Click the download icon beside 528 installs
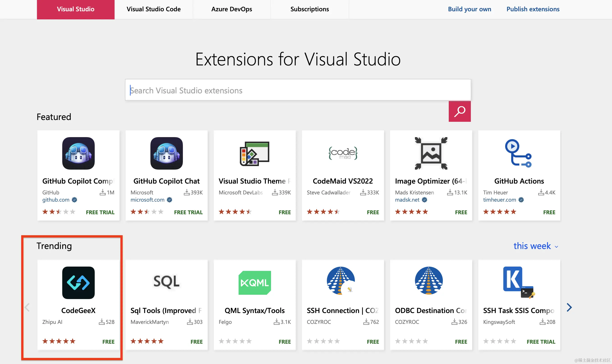 [x=102, y=322]
